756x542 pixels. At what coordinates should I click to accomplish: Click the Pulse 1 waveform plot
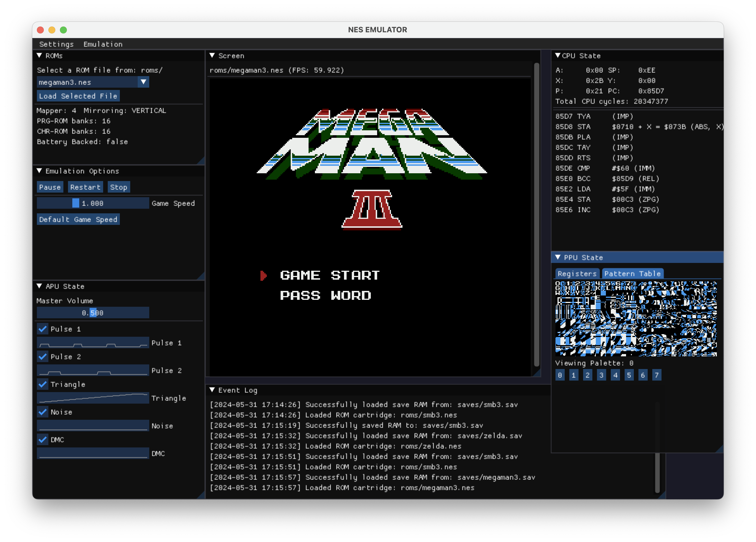93,342
